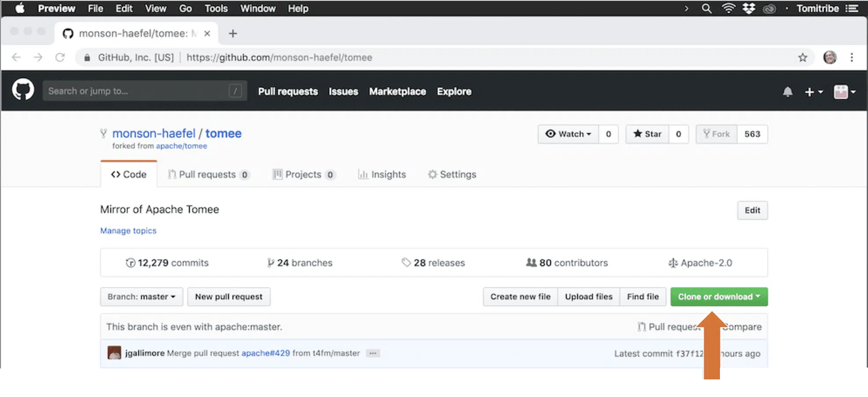Image resolution: width=868 pixels, height=397 pixels.
Task: Open the Clone or download dropdown
Action: (x=719, y=297)
